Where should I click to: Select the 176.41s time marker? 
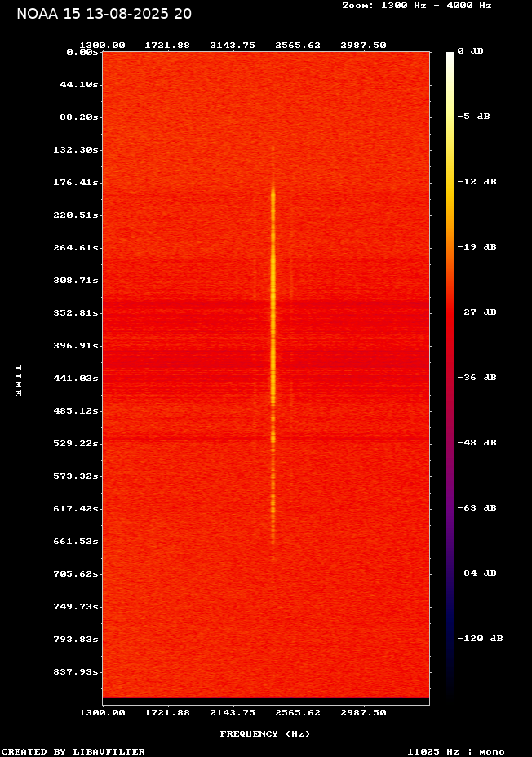[x=78, y=183]
